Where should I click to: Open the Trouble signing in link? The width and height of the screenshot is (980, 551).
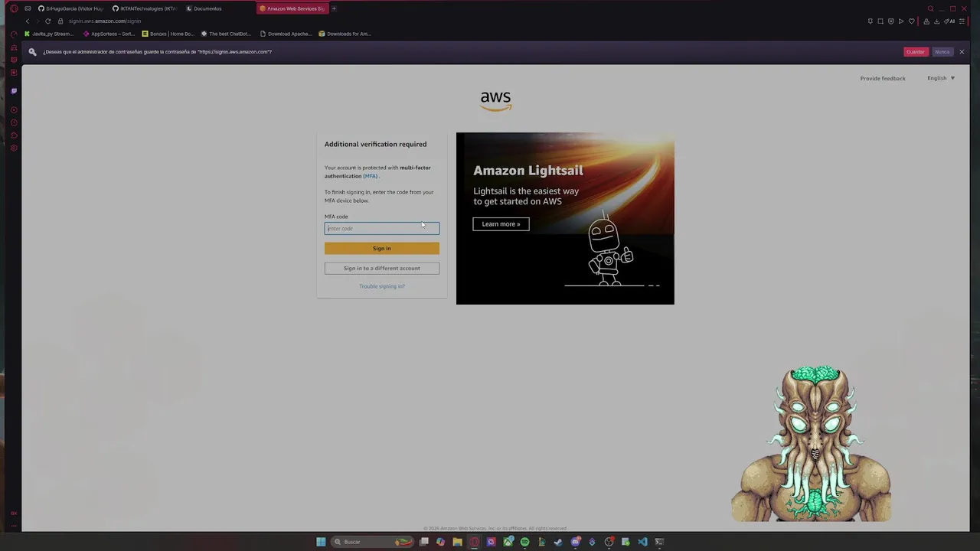(x=382, y=286)
